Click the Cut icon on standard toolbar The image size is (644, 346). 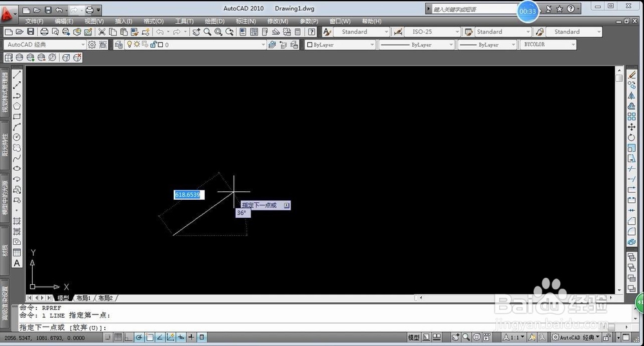click(x=102, y=32)
